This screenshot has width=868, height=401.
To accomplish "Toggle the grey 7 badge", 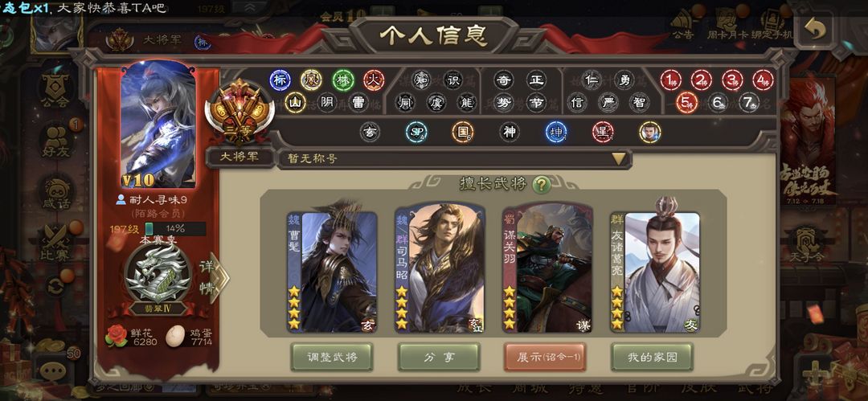I will pos(749,103).
